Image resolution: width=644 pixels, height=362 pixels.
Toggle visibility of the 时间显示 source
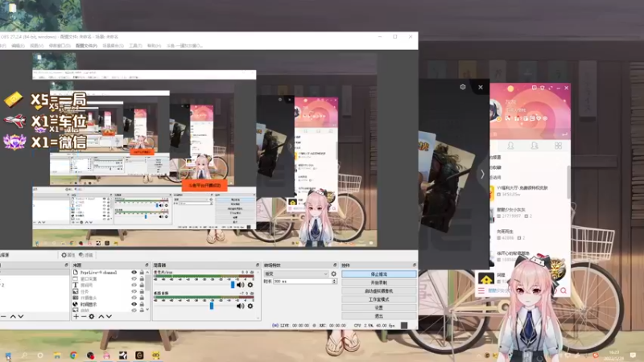pos(134,304)
